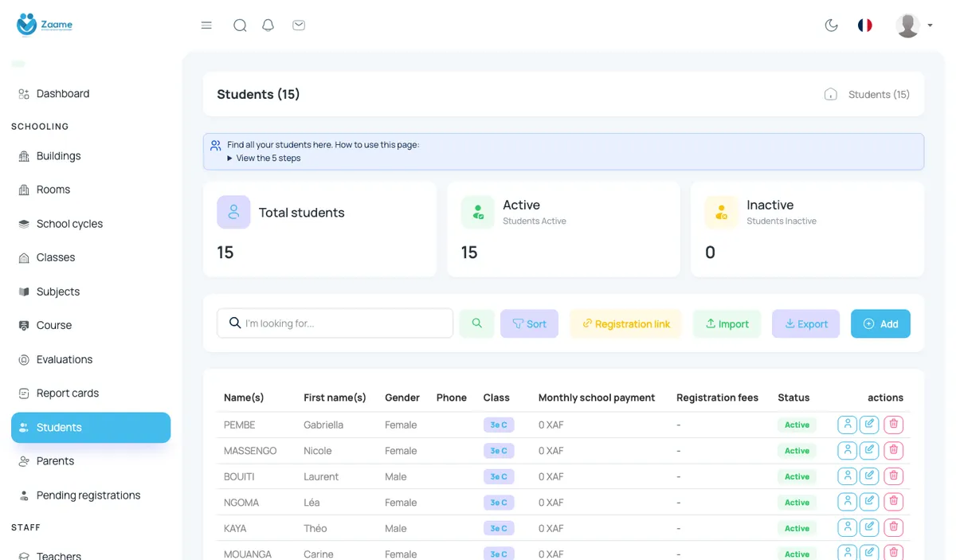Delete BOUITI Laurent's record
Viewport: 956px width, 560px height.
pyautogui.click(x=894, y=476)
